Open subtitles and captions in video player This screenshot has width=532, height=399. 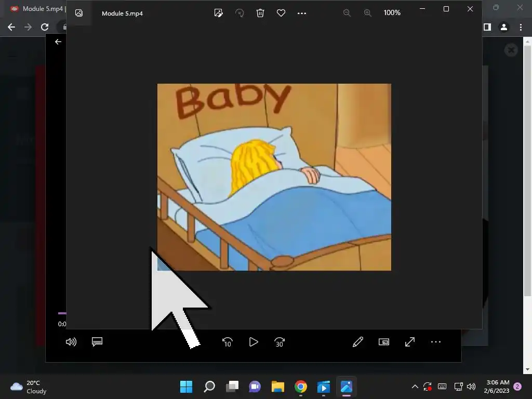97,342
